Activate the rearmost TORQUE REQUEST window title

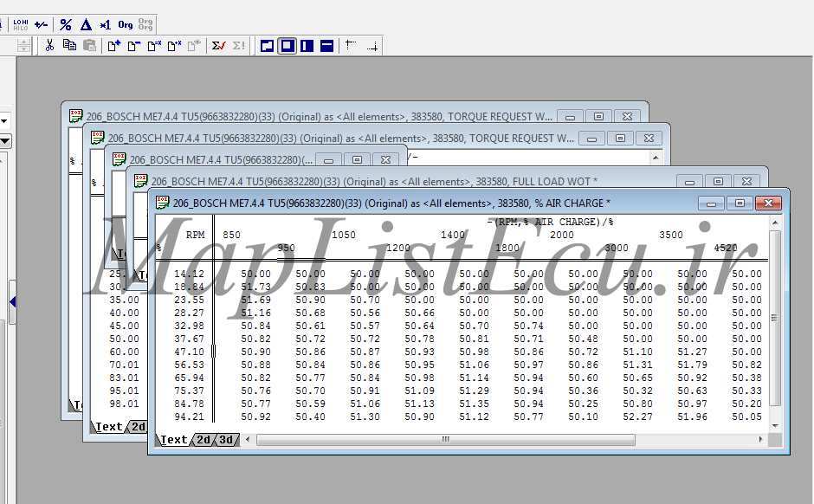[x=319, y=117]
